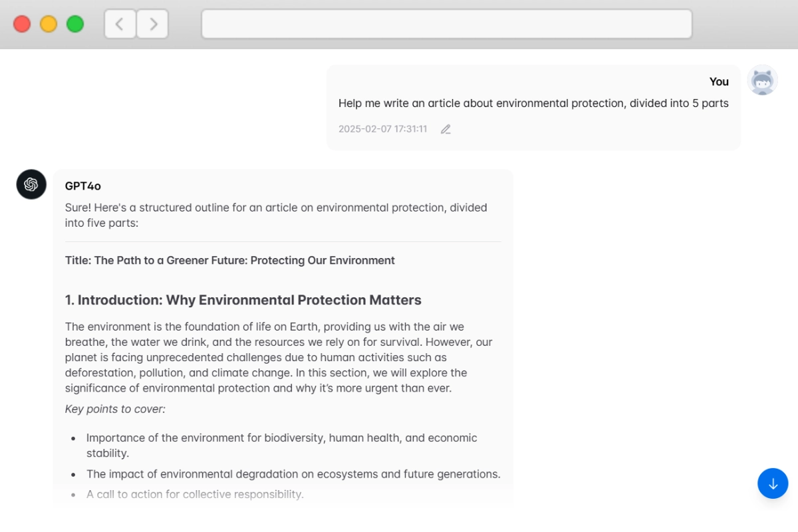The width and height of the screenshot is (798, 532).
Task: Click the GPT4o assistant avatar logo
Action: [x=31, y=184]
